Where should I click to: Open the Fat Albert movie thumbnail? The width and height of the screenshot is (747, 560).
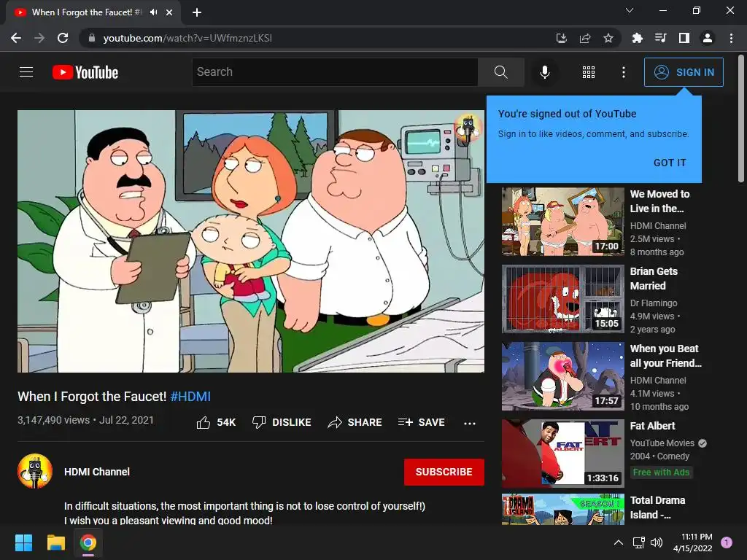(562, 454)
